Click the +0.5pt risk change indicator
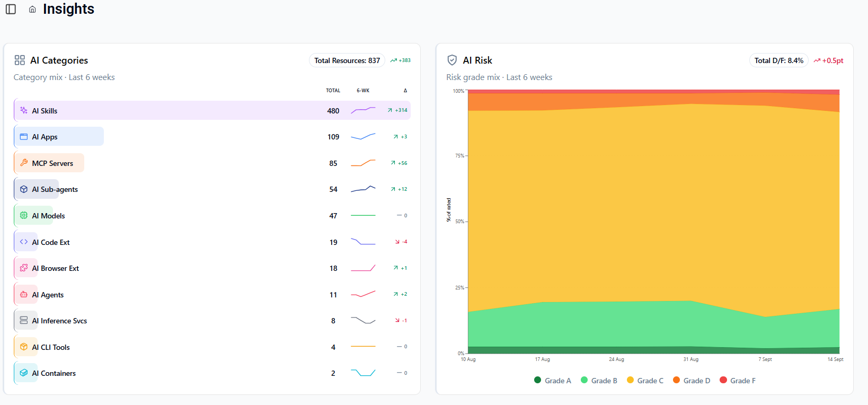868x405 pixels. point(829,60)
